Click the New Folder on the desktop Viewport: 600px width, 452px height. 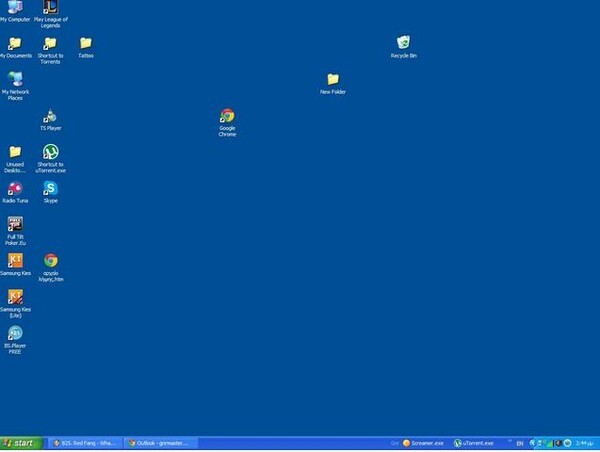pos(333,79)
